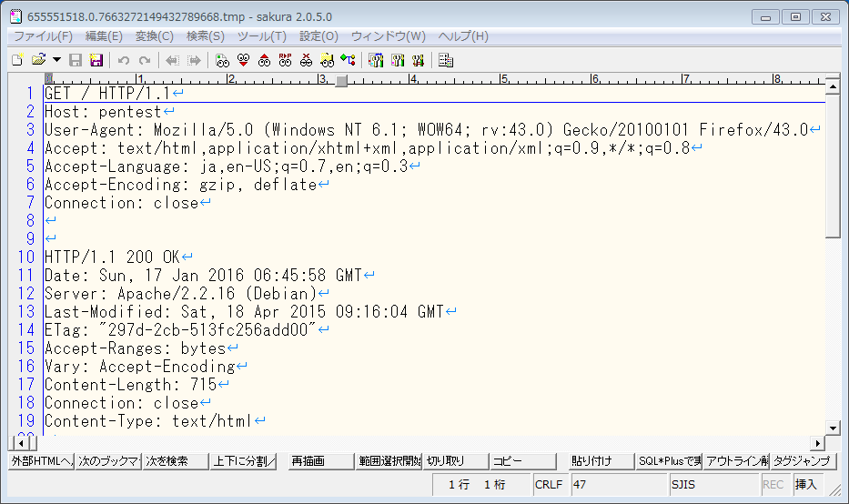Click the vertical scrollbar down arrow
Screen dimensions: 849x504
pyautogui.click(x=832, y=427)
